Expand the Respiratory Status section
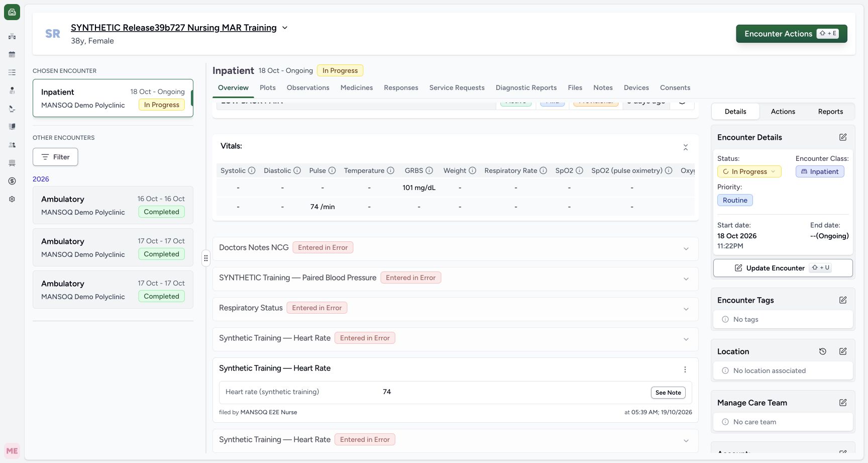The height and width of the screenshot is (463, 868). point(686,309)
